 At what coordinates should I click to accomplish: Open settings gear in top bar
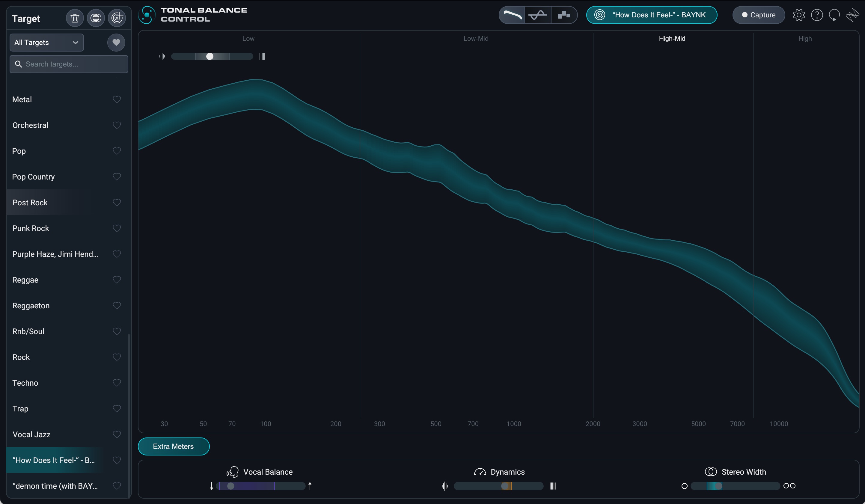pos(799,15)
